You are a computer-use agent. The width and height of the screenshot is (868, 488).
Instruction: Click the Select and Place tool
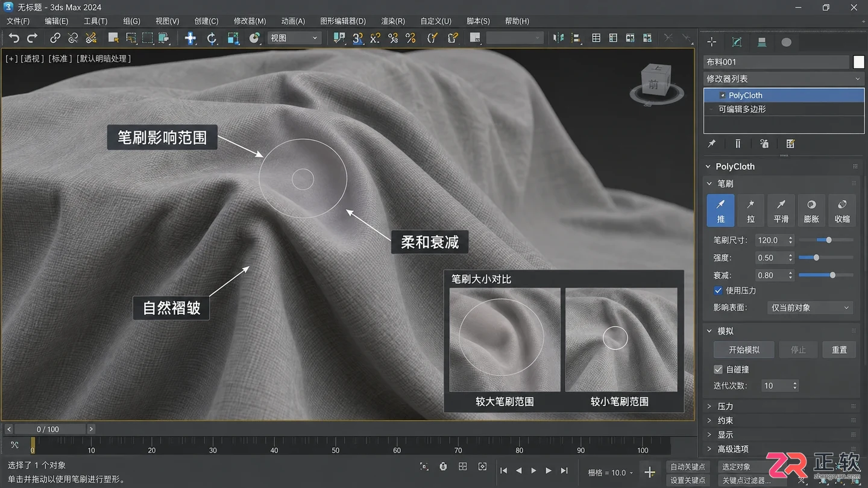point(254,38)
